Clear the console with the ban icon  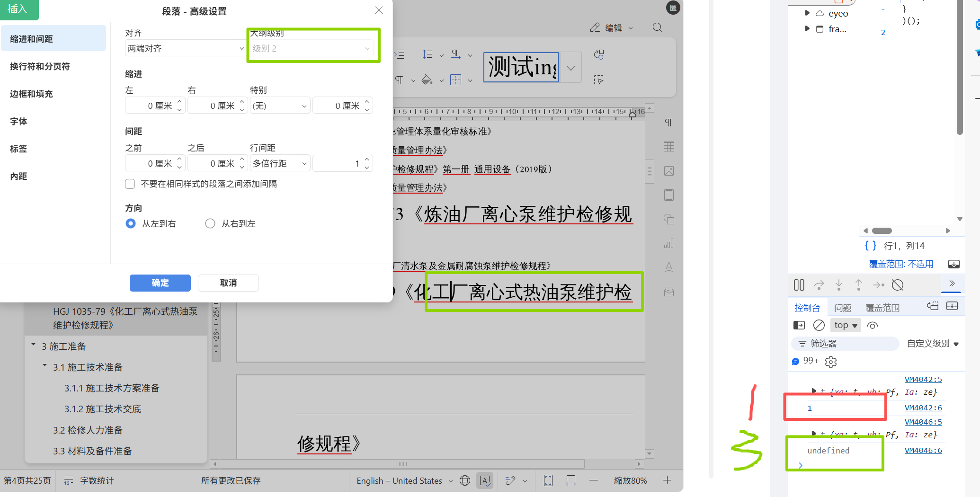[819, 325]
